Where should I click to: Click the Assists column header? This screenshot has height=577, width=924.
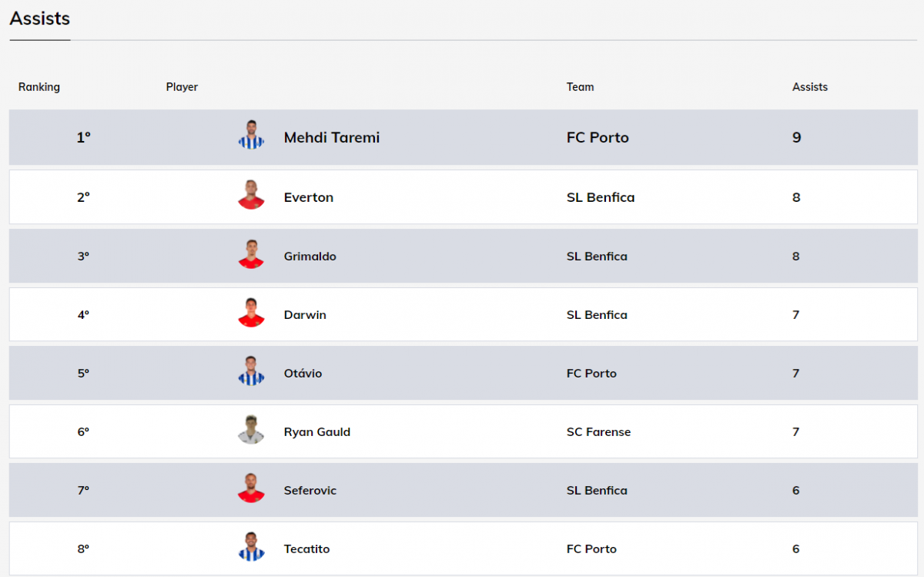coord(809,87)
